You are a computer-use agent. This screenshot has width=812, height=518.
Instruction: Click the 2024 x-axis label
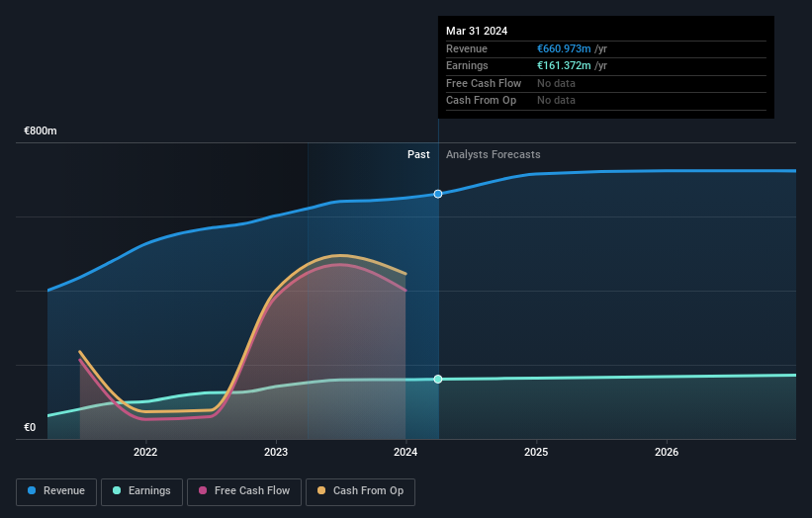[x=406, y=453]
